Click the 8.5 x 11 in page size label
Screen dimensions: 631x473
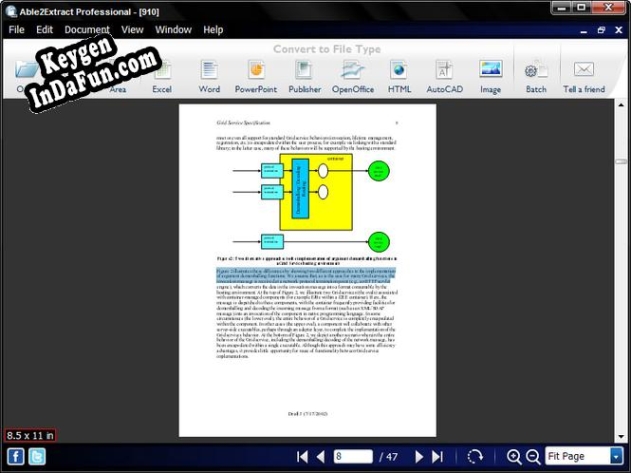[30, 435]
